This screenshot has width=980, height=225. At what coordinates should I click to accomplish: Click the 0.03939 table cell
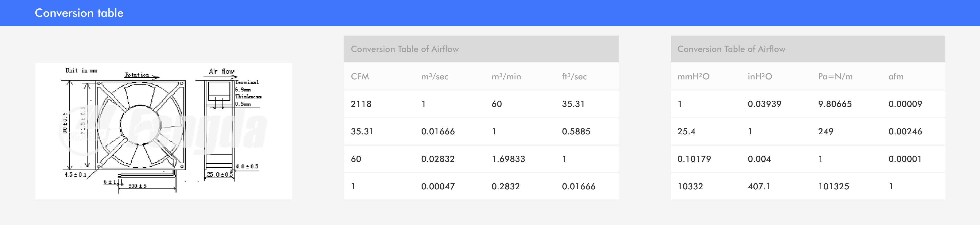point(764,104)
